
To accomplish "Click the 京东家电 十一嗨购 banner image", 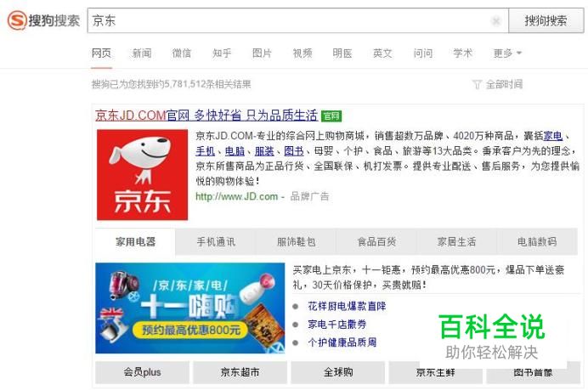I will click(x=190, y=308).
